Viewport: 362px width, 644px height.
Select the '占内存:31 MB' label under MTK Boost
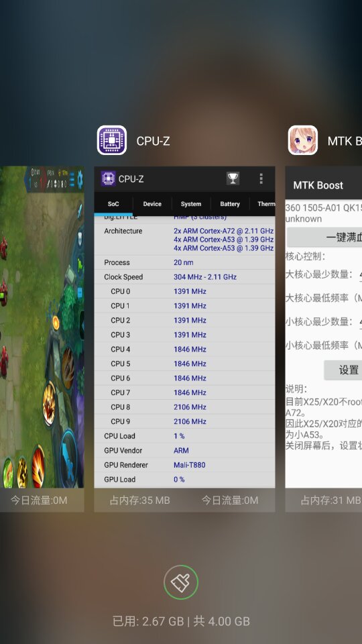(x=330, y=500)
